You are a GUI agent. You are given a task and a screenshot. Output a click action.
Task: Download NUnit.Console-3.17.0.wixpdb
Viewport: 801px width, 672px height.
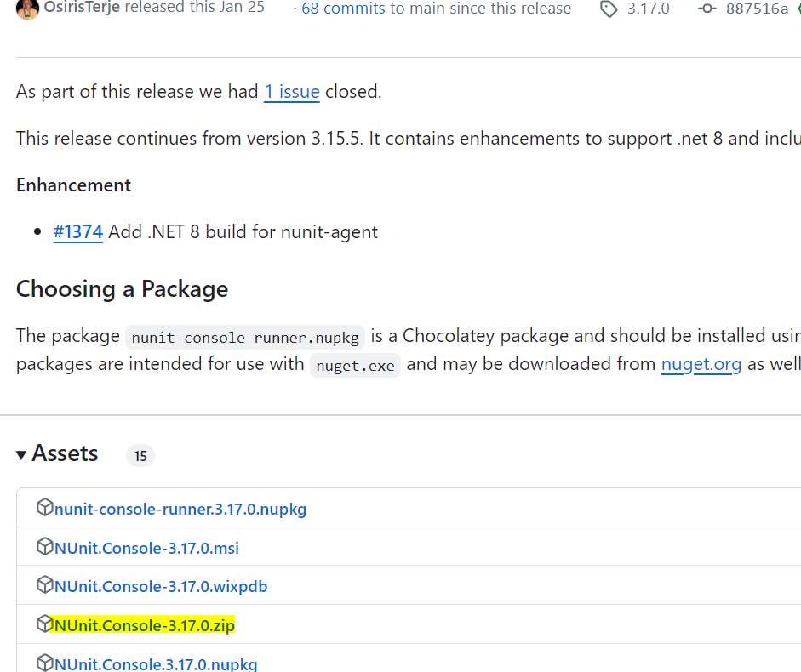tap(161, 586)
